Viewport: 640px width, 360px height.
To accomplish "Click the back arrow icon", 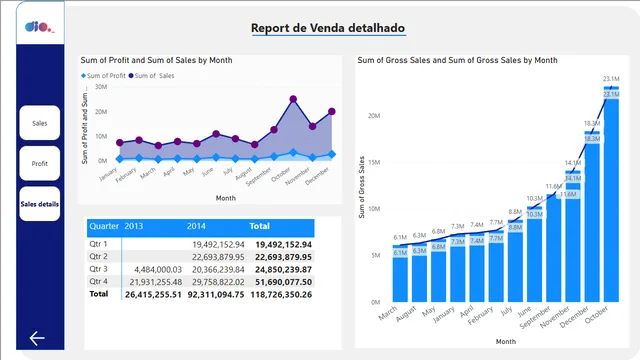I will click(x=37, y=338).
